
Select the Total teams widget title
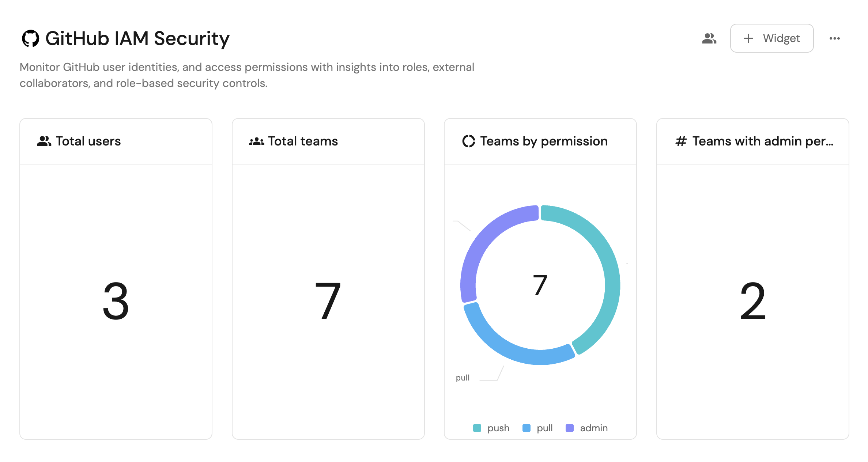click(x=303, y=141)
